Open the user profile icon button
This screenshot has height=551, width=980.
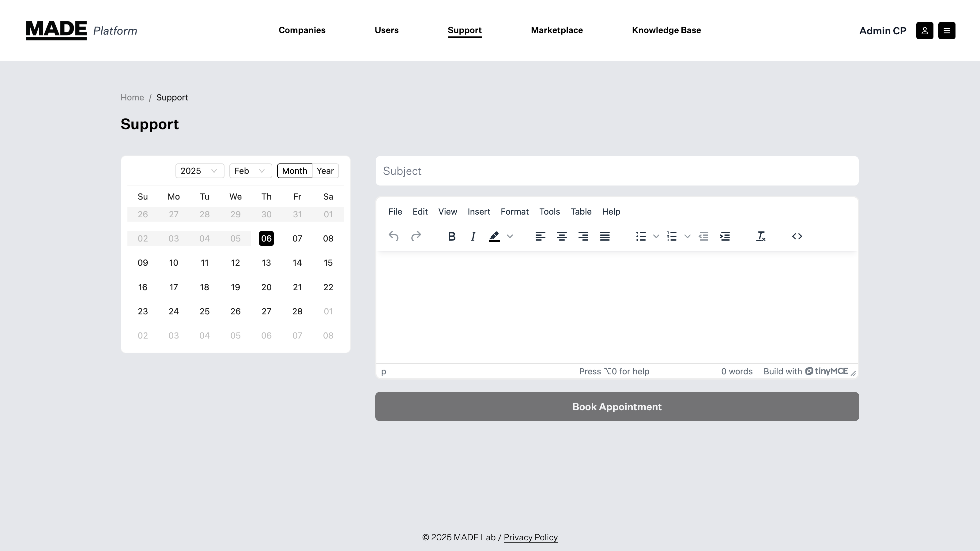tap(925, 30)
